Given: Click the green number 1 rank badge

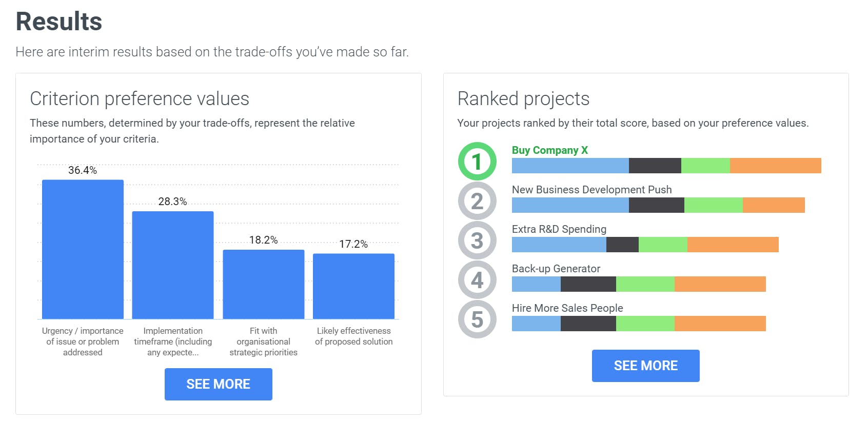Looking at the screenshot, I should [x=477, y=162].
